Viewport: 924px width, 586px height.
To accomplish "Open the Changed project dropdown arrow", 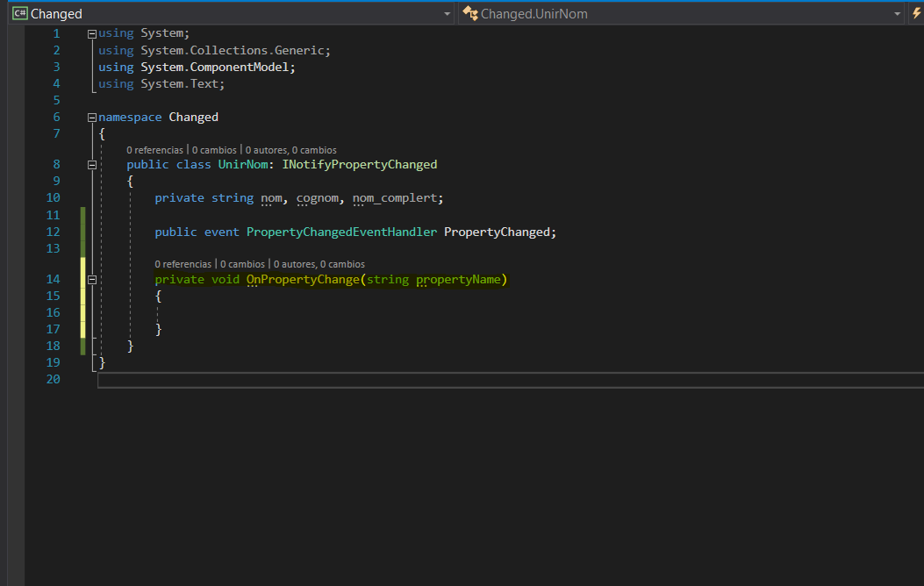I will coord(447,14).
